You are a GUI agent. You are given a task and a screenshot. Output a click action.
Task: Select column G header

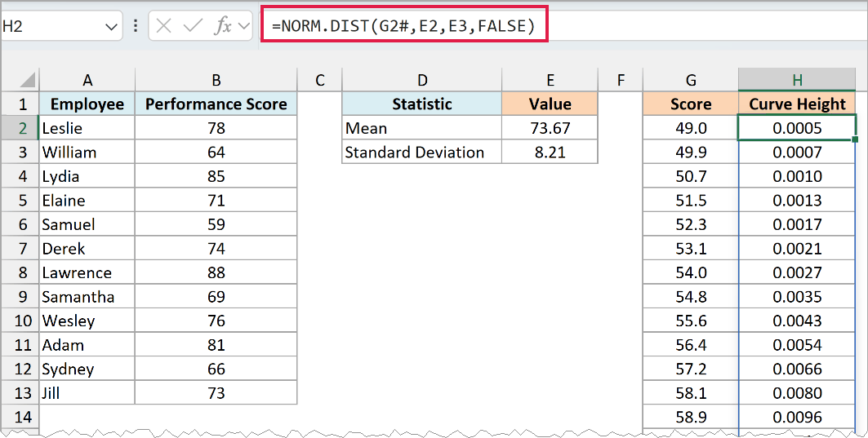(690, 80)
